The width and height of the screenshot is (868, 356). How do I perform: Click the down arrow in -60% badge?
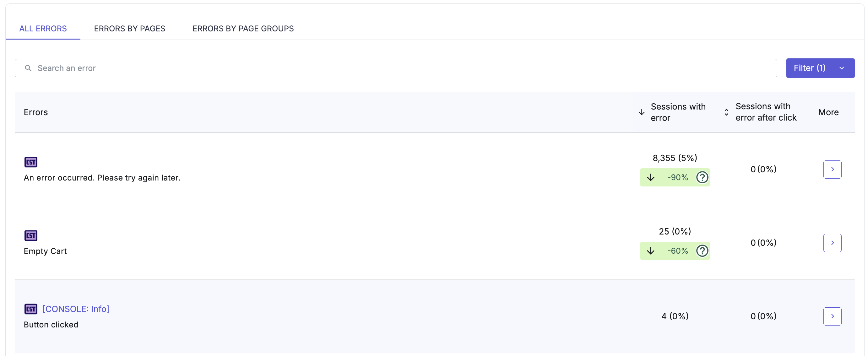tap(651, 251)
